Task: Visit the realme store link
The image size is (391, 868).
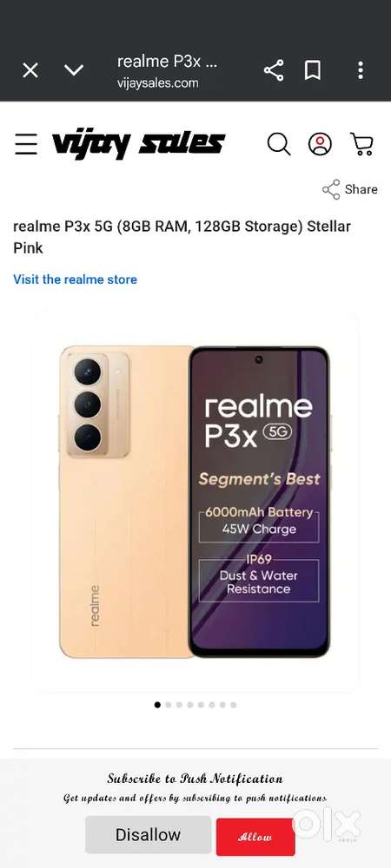Action: click(x=75, y=279)
